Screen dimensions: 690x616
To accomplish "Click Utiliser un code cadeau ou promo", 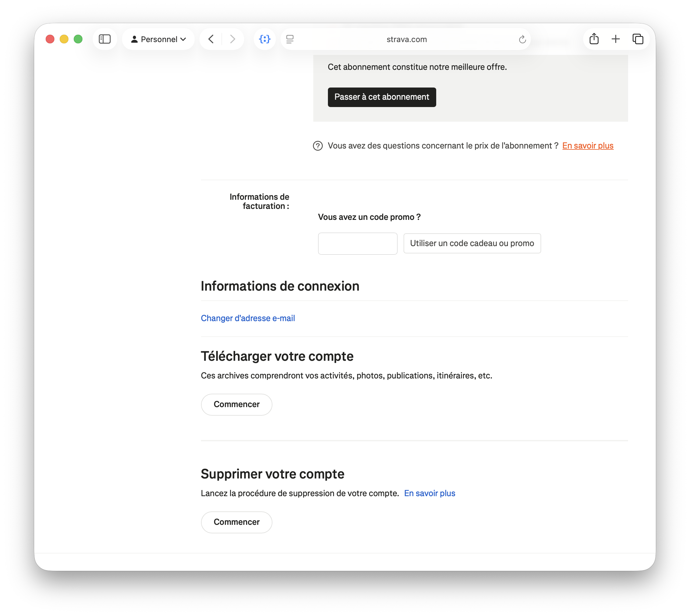I will [472, 243].
